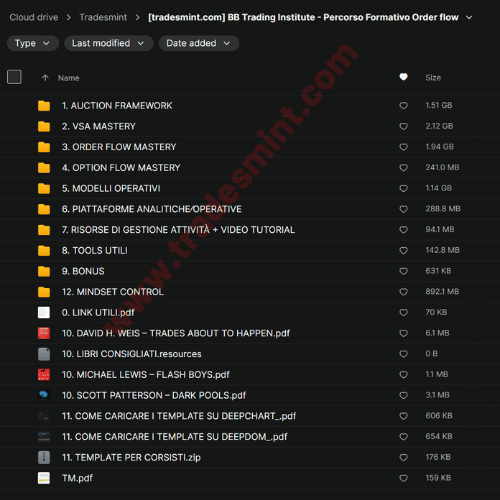Favourite the 2. VSA MASTERY folder
The height and width of the screenshot is (500, 500).
pos(403,126)
